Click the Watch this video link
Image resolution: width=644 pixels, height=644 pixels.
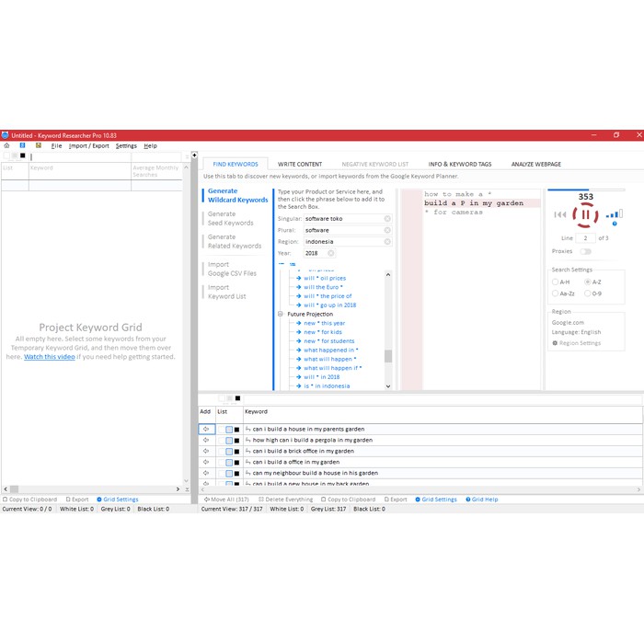pyautogui.click(x=52, y=357)
